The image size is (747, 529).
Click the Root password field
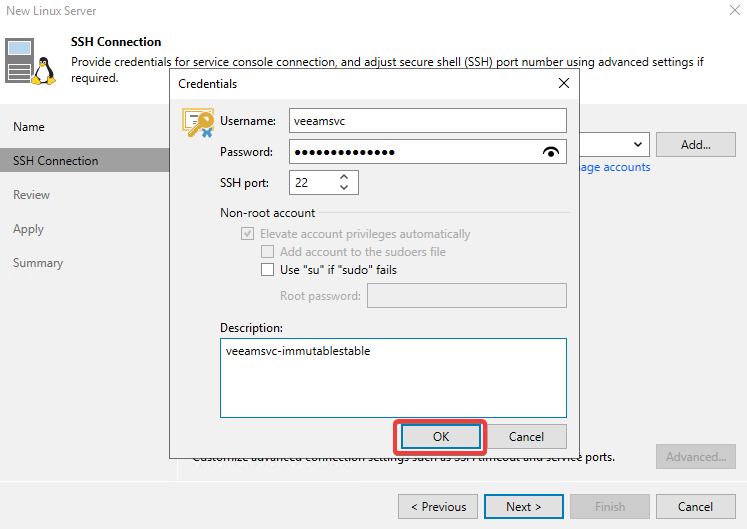click(466, 295)
